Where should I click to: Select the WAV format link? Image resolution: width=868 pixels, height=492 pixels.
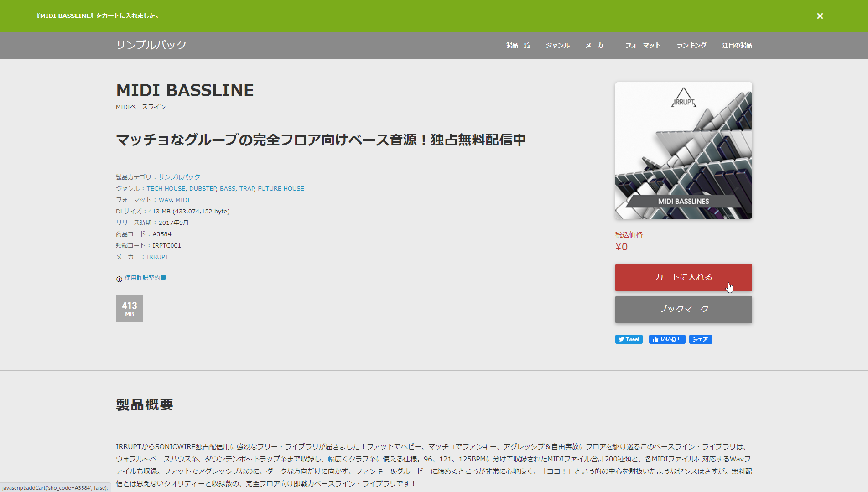pyautogui.click(x=165, y=200)
